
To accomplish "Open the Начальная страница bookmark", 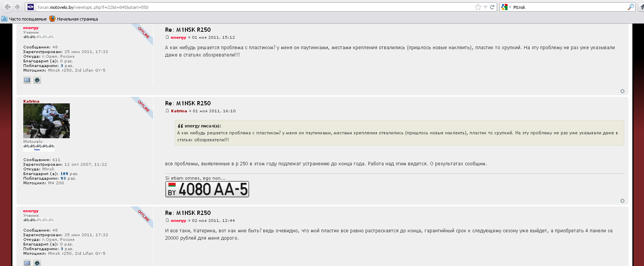I will [x=74, y=19].
